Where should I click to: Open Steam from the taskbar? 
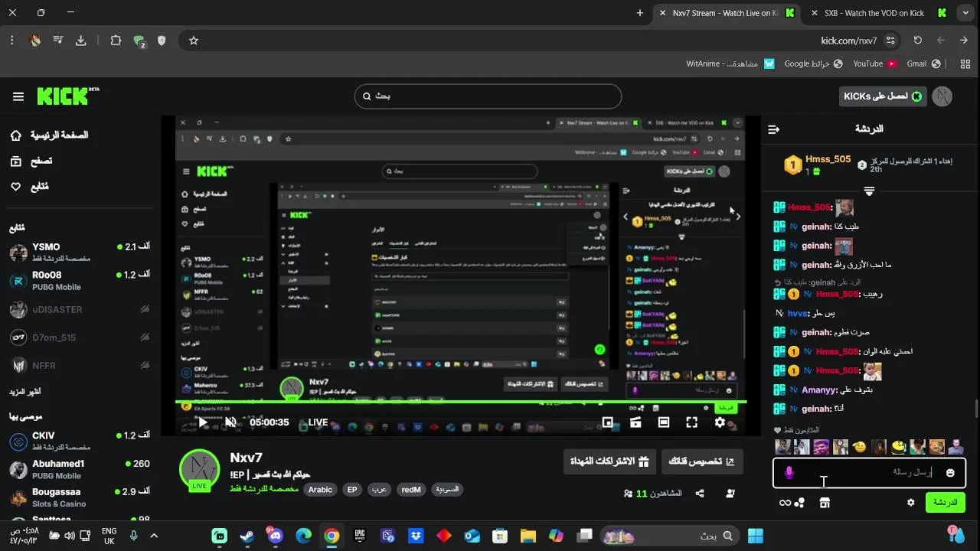tap(247, 536)
